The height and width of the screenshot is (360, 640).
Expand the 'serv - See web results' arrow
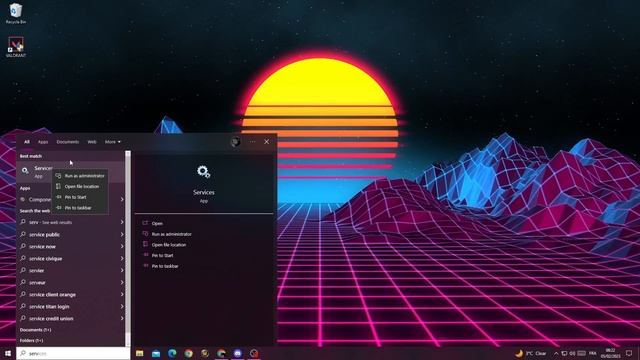click(x=122, y=222)
